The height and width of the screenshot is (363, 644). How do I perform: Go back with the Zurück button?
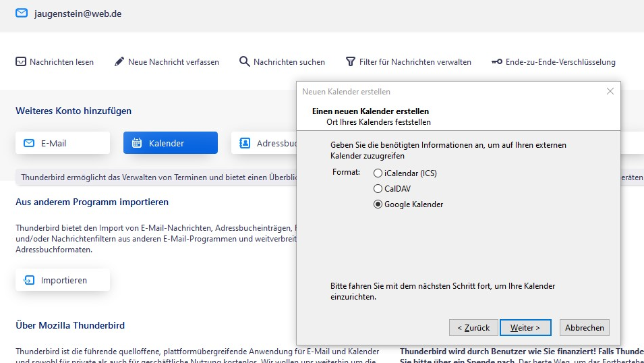coord(473,328)
